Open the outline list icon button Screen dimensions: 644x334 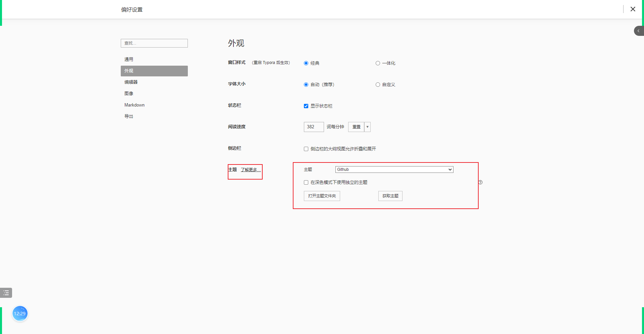[6, 293]
